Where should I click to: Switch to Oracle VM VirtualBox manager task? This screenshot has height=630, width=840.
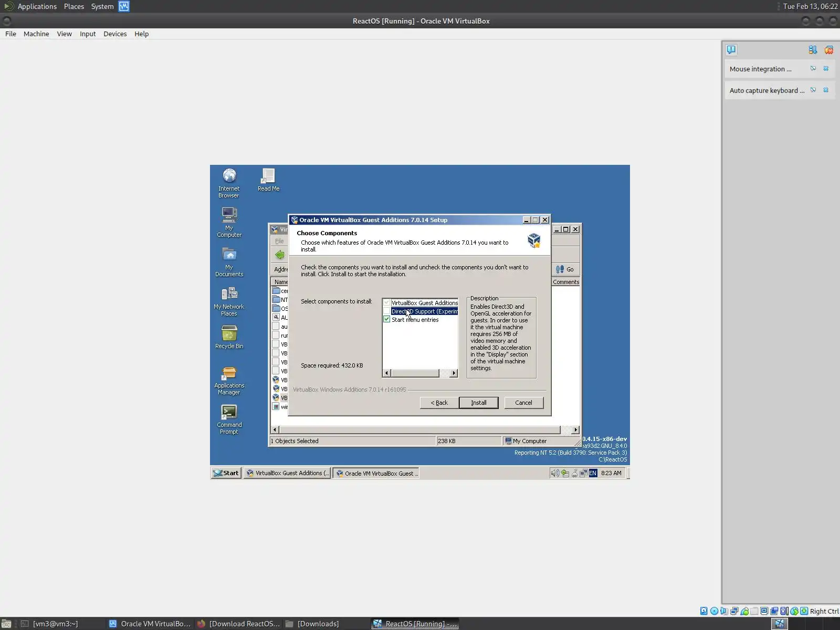coord(150,624)
